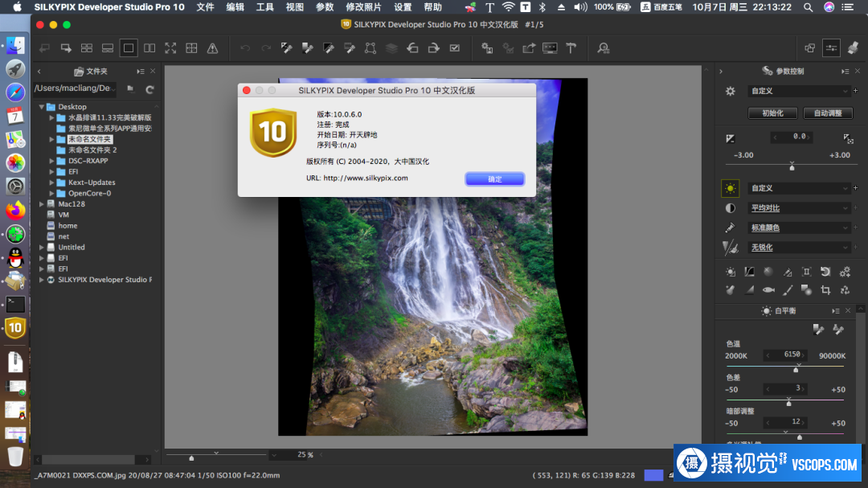Screen dimensions: 868x488
Task: Open the 修改照片 menu
Action: pyautogui.click(x=364, y=7)
